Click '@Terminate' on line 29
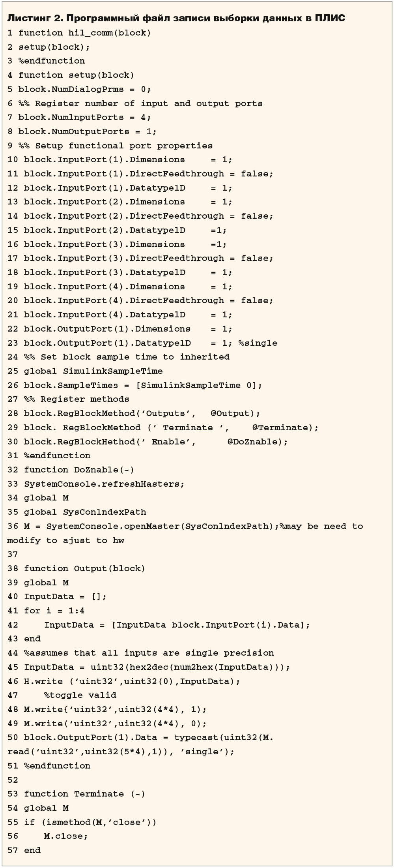The height and width of the screenshot is (868, 394). click(280, 428)
